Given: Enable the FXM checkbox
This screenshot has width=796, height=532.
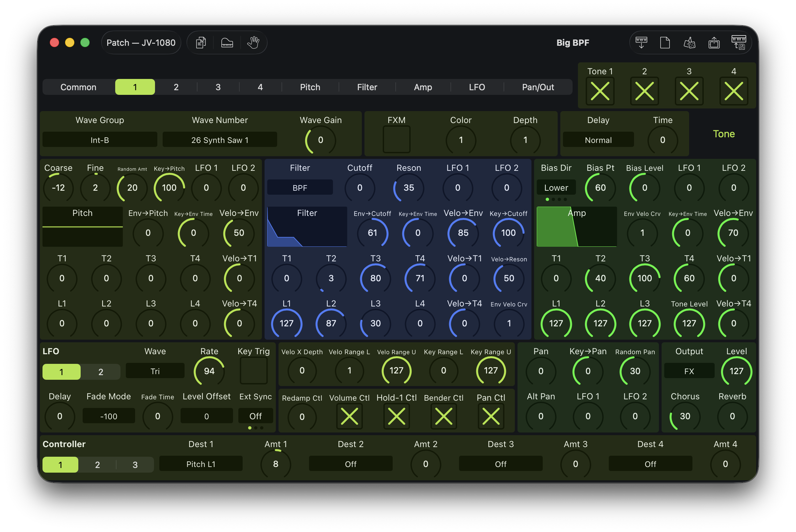Looking at the screenshot, I should coord(396,139).
